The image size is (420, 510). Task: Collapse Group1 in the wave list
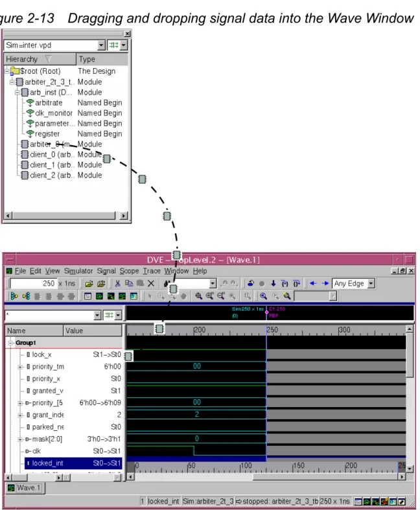(11, 343)
